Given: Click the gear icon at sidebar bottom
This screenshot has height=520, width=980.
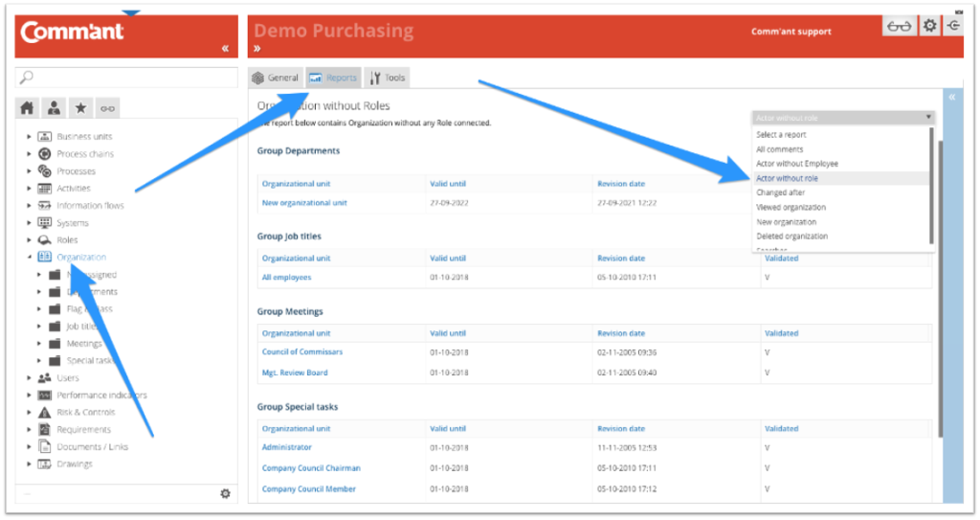Looking at the screenshot, I should tap(225, 494).
